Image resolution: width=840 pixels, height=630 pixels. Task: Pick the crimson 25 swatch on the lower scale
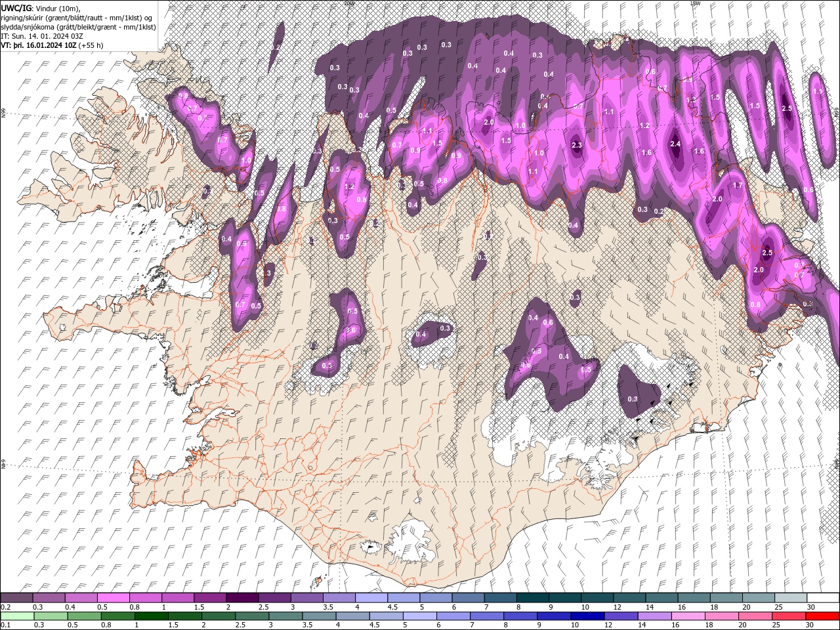(788, 616)
